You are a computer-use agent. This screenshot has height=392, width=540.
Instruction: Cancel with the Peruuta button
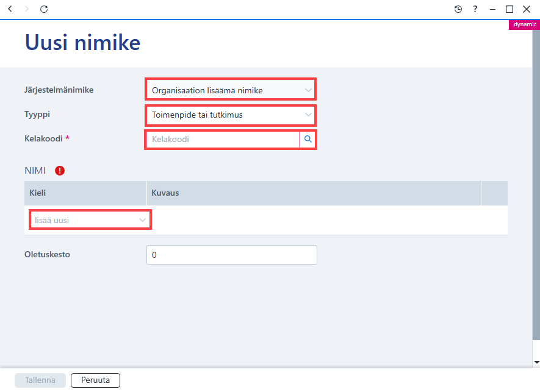(x=95, y=380)
